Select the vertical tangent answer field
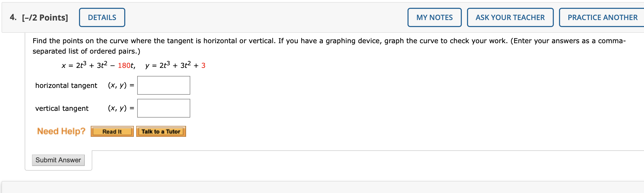The height and width of the screenshot is (193, 644). point(163,108)
